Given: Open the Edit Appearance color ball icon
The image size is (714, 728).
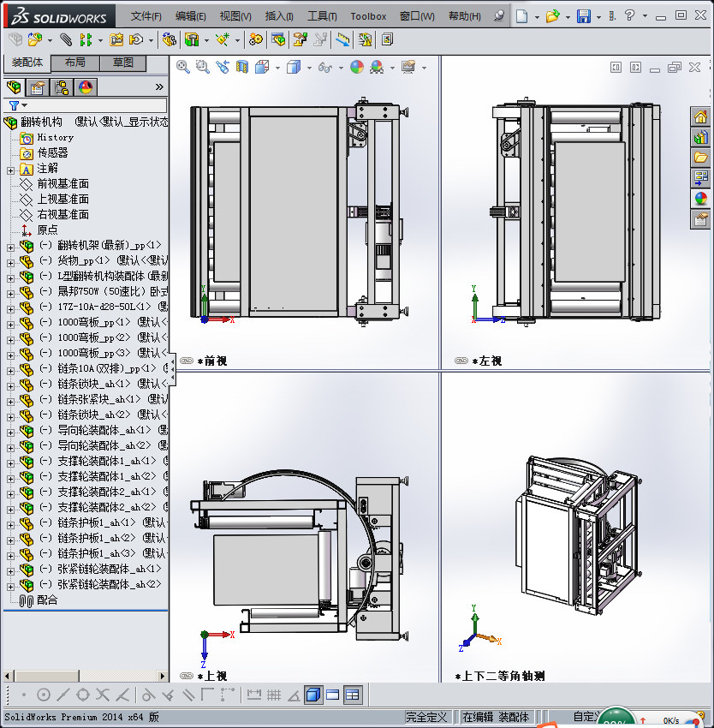Looking at the screenshot, I should click(x=356, y=68).
